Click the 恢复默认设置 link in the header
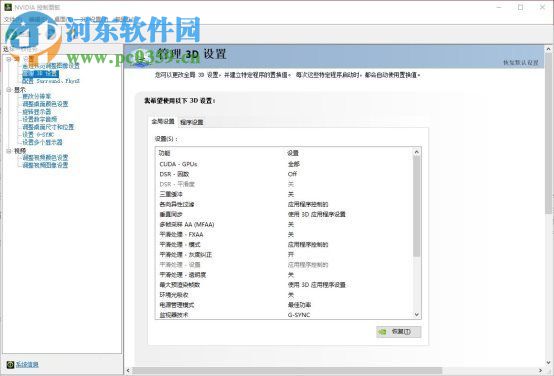This screenshot has height=376, width=554. tap(520, 63)
